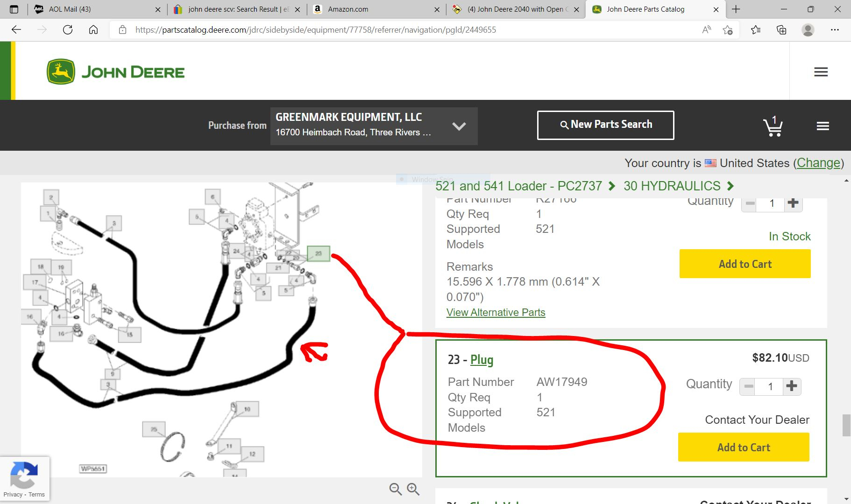Reload the page with Refresh icon
The height and width of the screenshot is (504, 851).
(x=68, y=30)
